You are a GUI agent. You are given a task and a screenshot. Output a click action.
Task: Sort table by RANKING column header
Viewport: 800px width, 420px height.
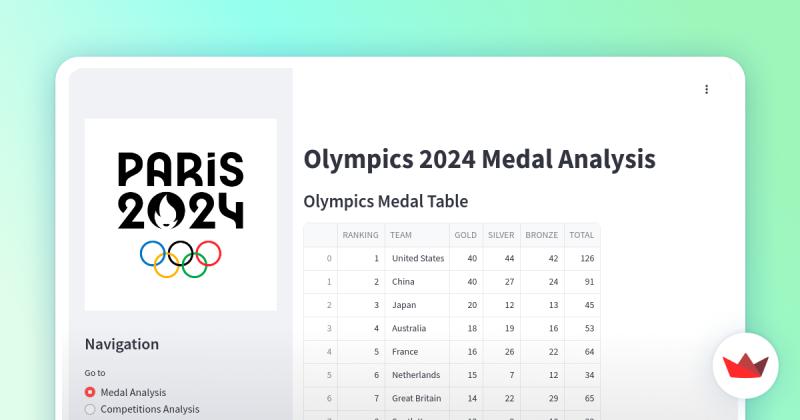click(x=361, y=235)
